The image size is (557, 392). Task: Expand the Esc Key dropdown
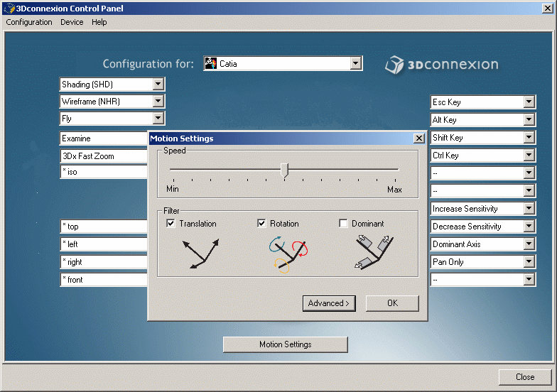529,102
